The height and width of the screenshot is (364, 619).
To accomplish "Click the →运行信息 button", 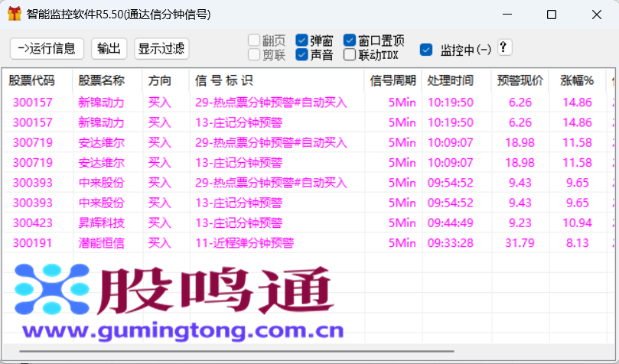I will click(x=47, y=48).
